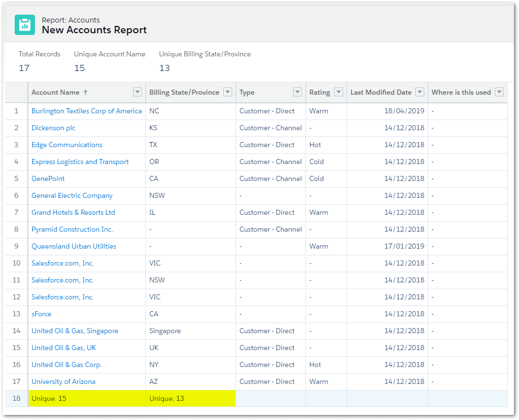Select the Unique: 13 summary cell
This screenshot has height=420, width=519.
click(x=190, y=398)
